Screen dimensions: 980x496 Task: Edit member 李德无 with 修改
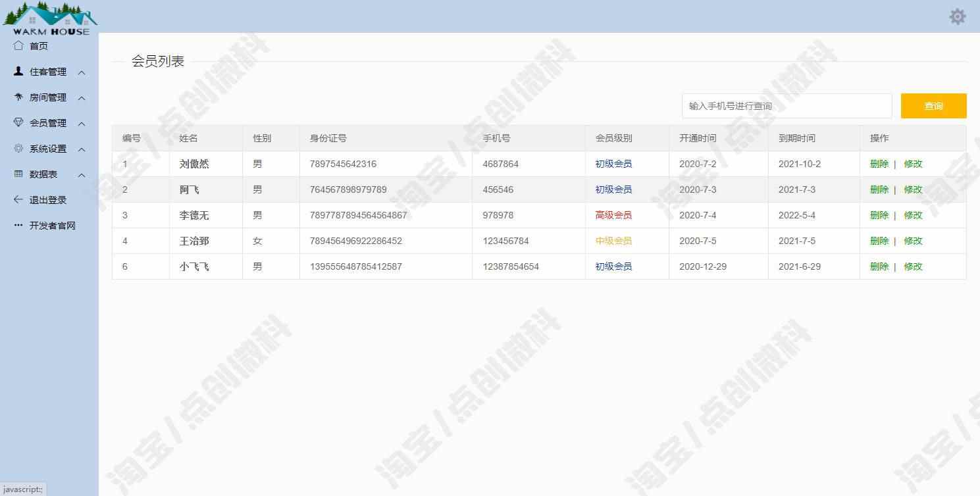913,215
